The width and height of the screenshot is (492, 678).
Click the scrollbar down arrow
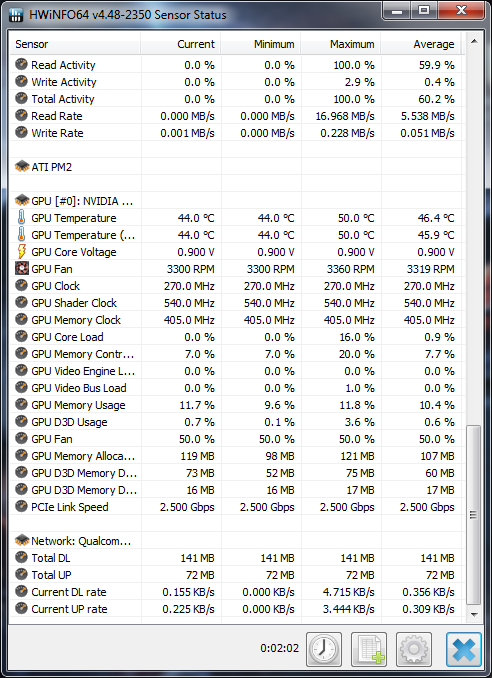pyautogui.click(x=474, y=614)
